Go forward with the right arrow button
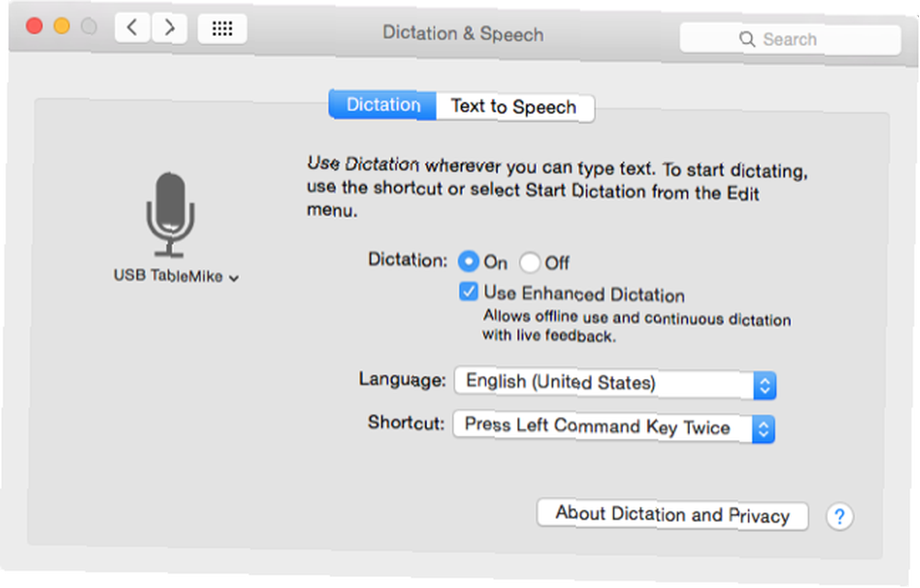The image size is (920, 588). point(169,28)
